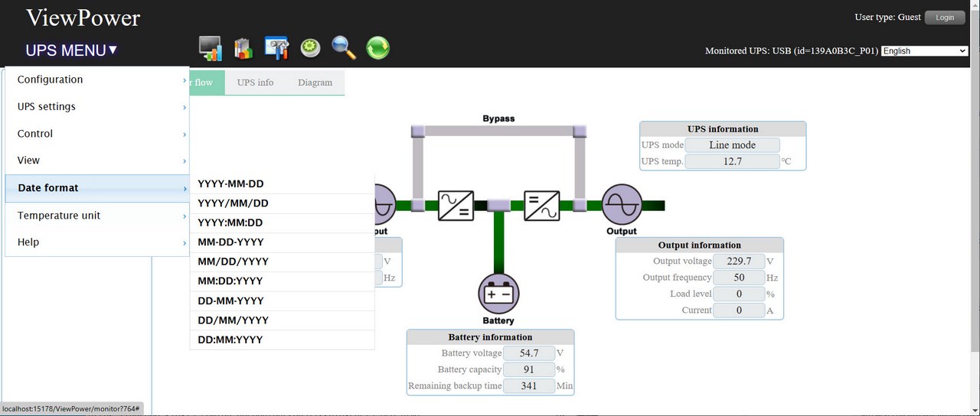Choose DD/MM/YYYY date format
Screen dimensions: 980x416
[x=283, y=320]
